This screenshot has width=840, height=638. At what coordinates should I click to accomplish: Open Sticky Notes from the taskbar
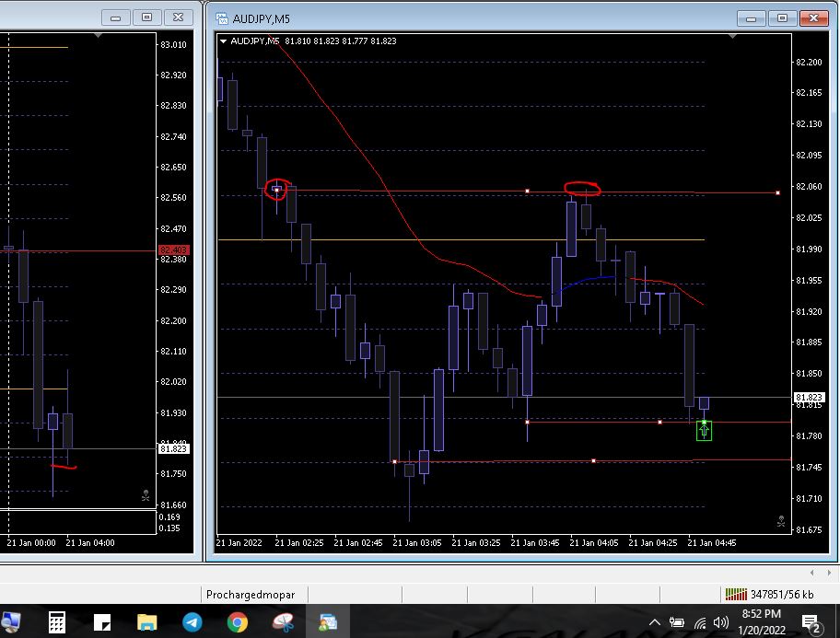pos(101,622)
